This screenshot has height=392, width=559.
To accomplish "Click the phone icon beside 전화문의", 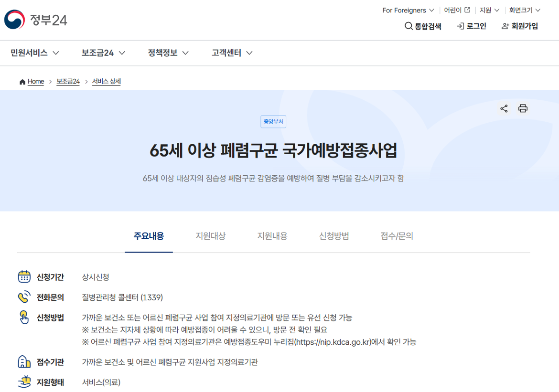I will (x=24, y=297).
